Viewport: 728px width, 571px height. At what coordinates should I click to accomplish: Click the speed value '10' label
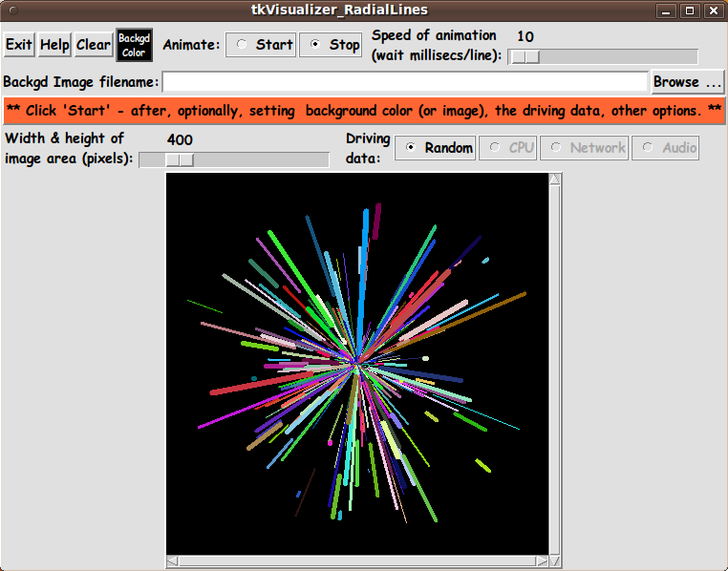point(525,36)
